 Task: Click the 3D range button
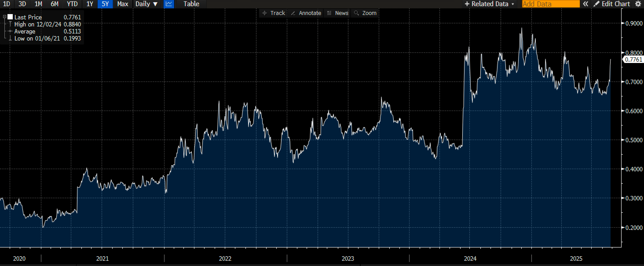tap(22, 4)
